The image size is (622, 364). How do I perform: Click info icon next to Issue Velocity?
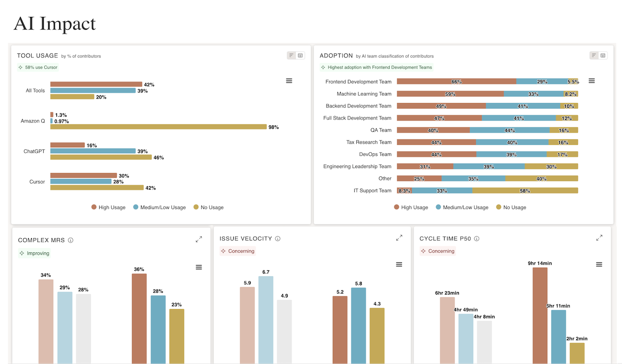tap(278, 239)
